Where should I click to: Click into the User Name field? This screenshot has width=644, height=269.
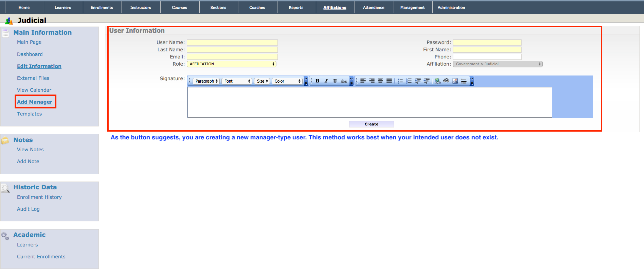click(232, 42)
